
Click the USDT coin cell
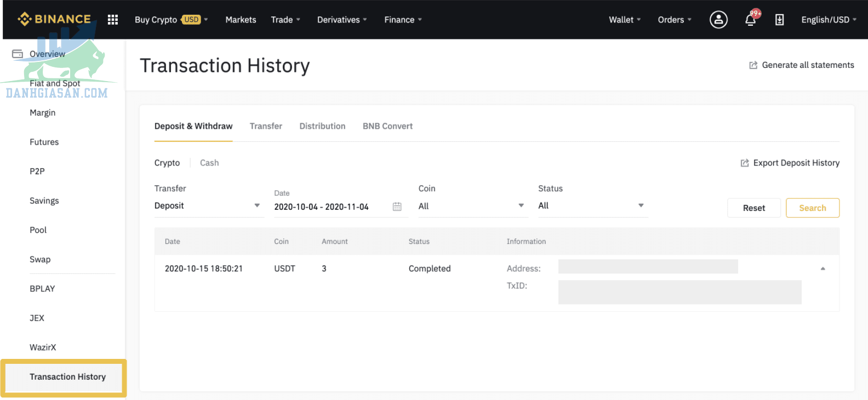pyautogui.click(x=284, y=268)
